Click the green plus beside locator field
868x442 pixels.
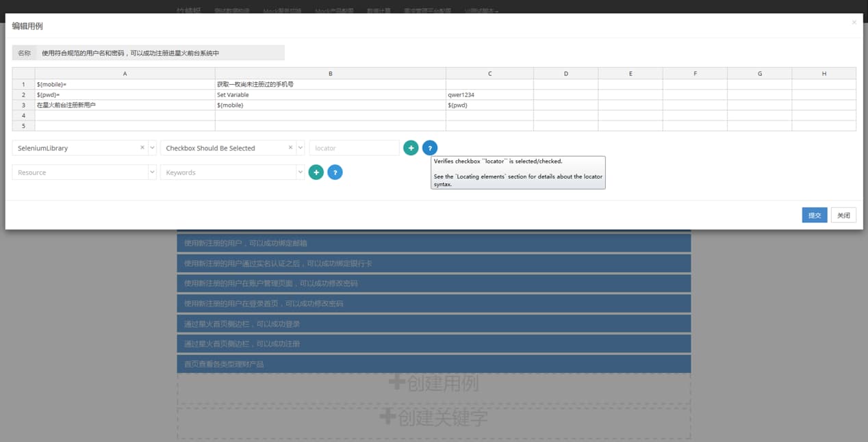(411, 148)
